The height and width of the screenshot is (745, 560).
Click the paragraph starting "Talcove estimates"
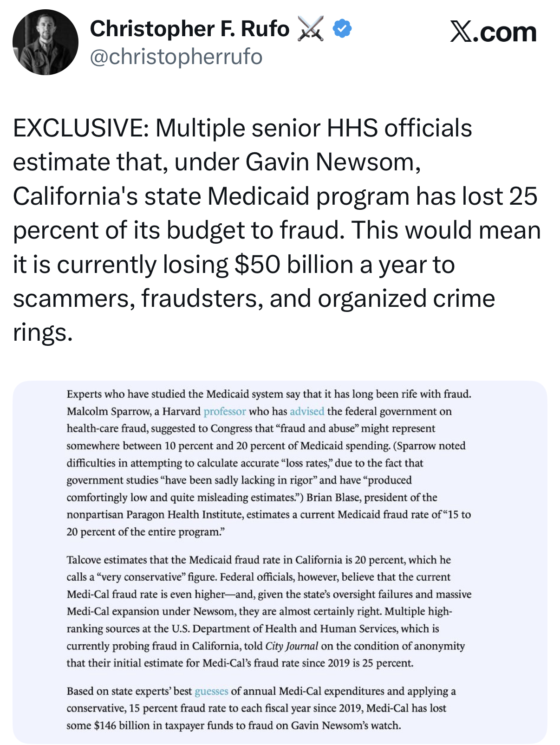[x=268, y=611]
